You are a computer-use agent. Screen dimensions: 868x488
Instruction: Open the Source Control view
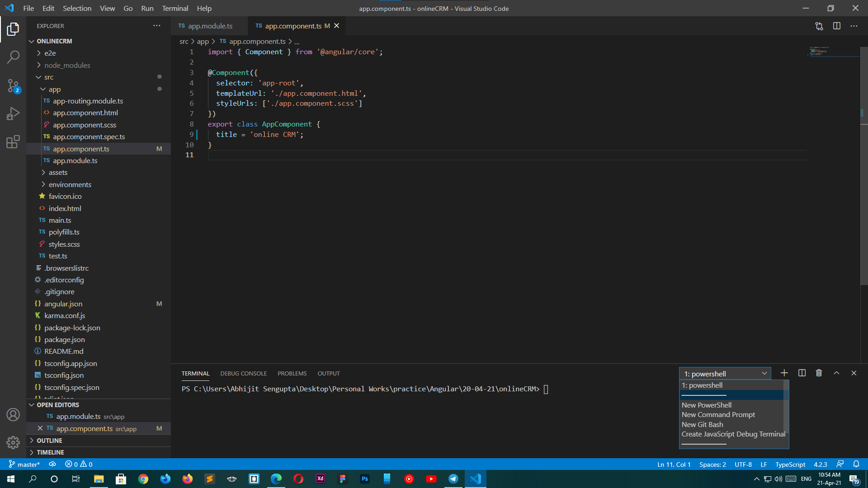(13, 85)
